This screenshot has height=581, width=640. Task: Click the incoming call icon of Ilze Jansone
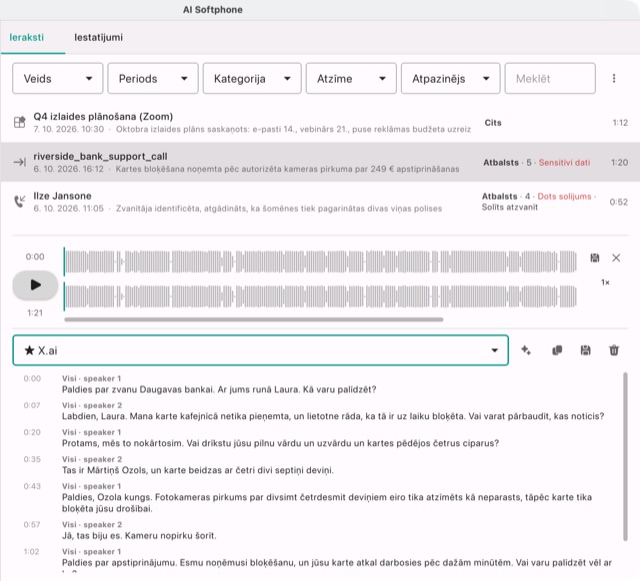click(20, 201)
